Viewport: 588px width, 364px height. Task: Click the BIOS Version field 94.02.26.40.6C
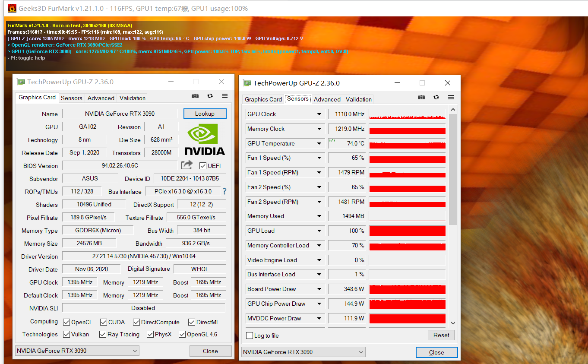[120, 165]
